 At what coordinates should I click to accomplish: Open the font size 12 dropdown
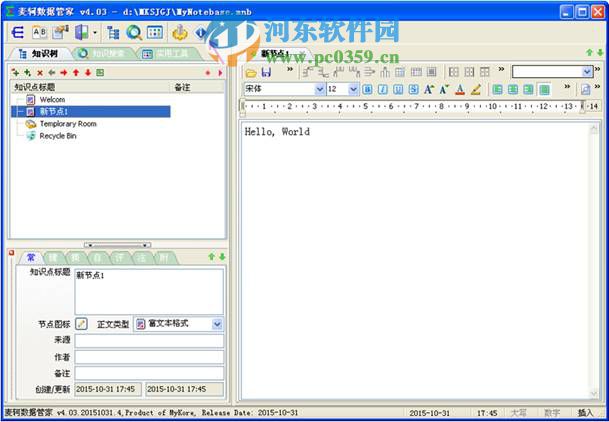click(x=353, y=89)
